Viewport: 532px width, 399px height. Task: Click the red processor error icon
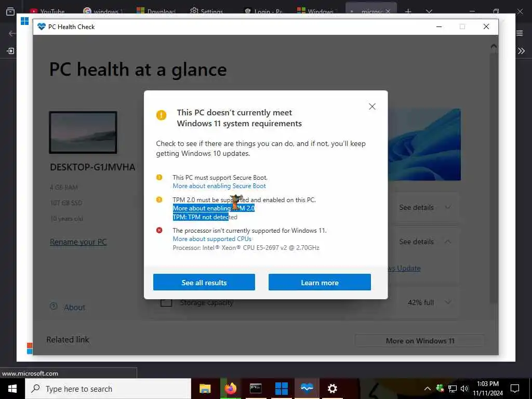coord(159,230)
